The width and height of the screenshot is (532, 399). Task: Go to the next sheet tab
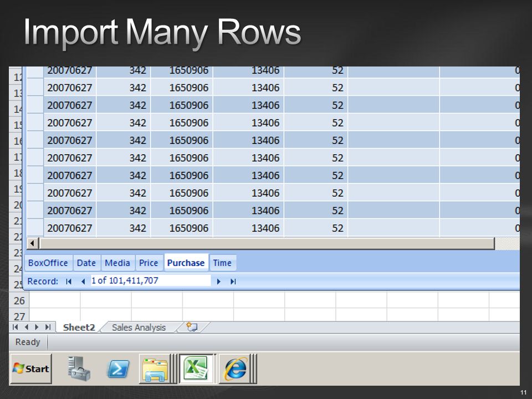pyautogui.click(x=37, y=327)
